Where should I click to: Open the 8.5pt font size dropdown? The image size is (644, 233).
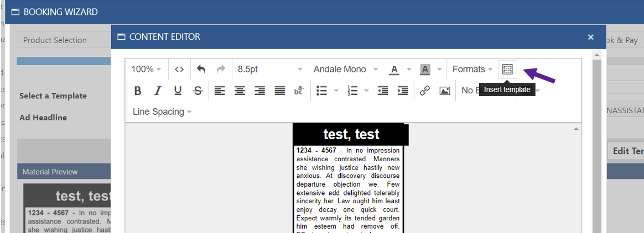pyautogui.click(x=270, y=69)
